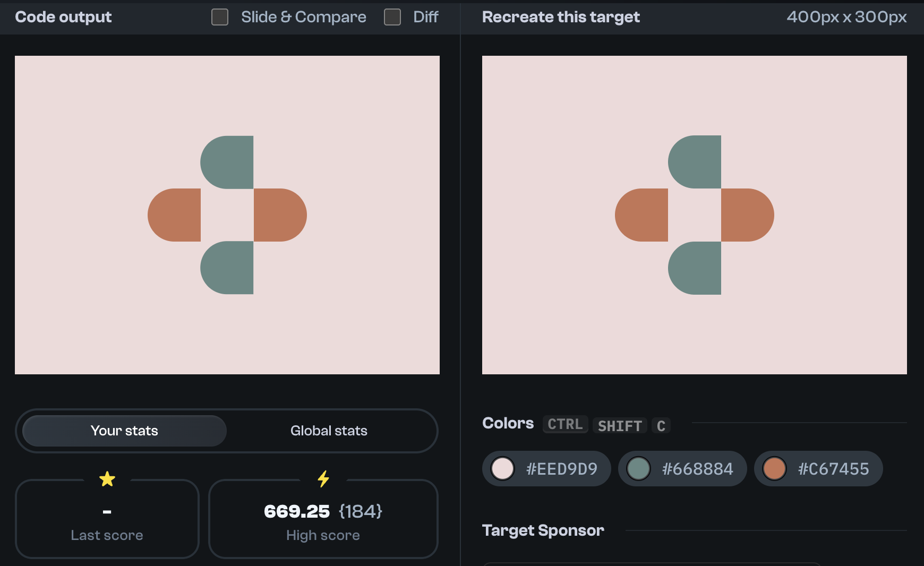Click the CTRL key hint badge

point(564,424)
